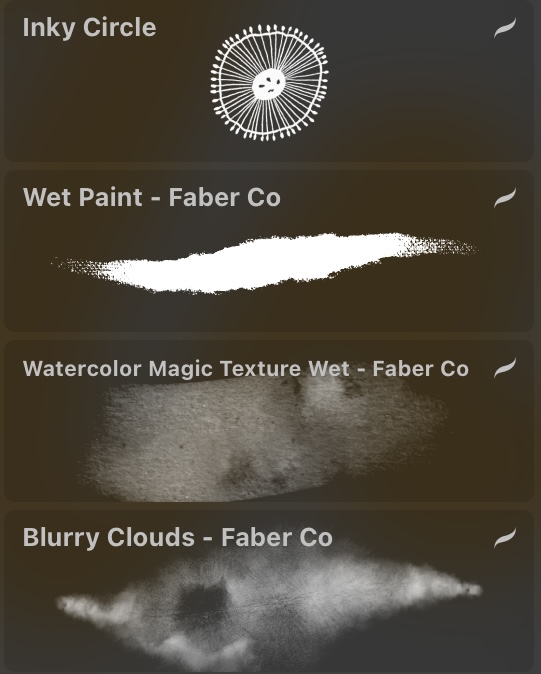Select the Wet Paint - Faber Co label

152,197
